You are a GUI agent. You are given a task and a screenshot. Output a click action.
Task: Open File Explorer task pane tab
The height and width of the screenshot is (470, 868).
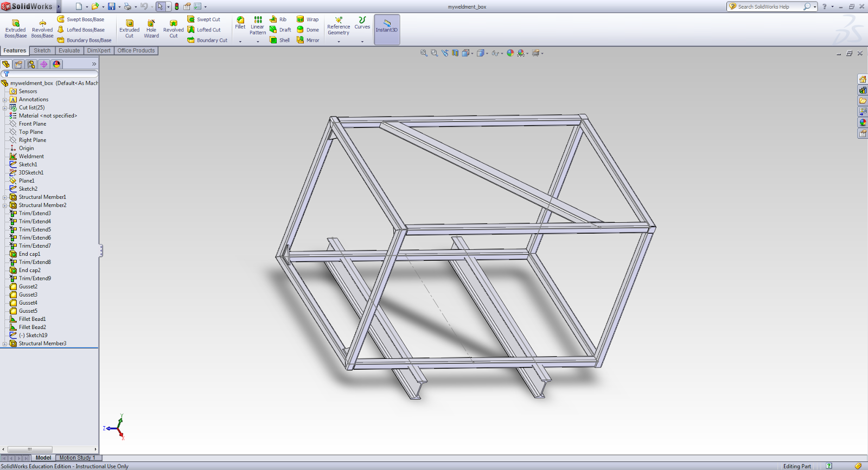click(863, 101)
